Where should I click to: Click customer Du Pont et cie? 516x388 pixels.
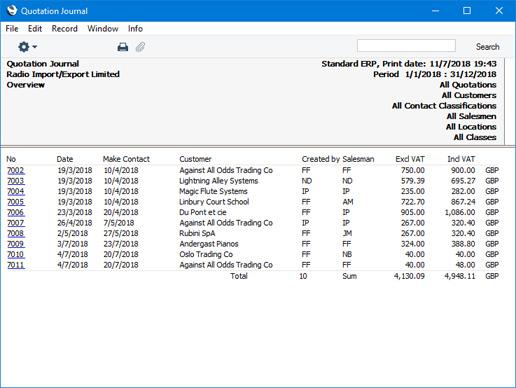(203, 212)
